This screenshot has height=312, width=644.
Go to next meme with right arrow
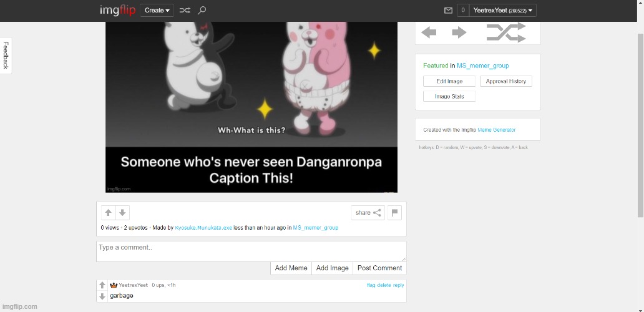coord(459,33)
